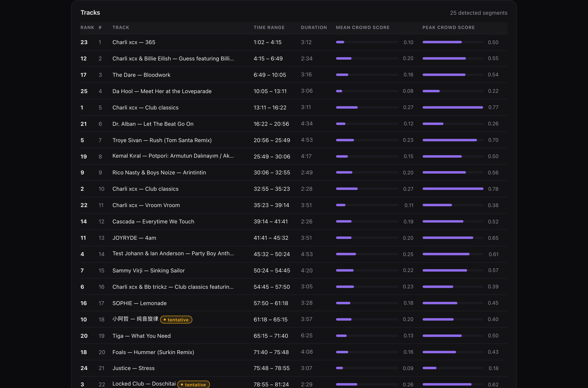Click the tentative badge on Locked Club track
The image size is (588, 388).
point(193,385)
